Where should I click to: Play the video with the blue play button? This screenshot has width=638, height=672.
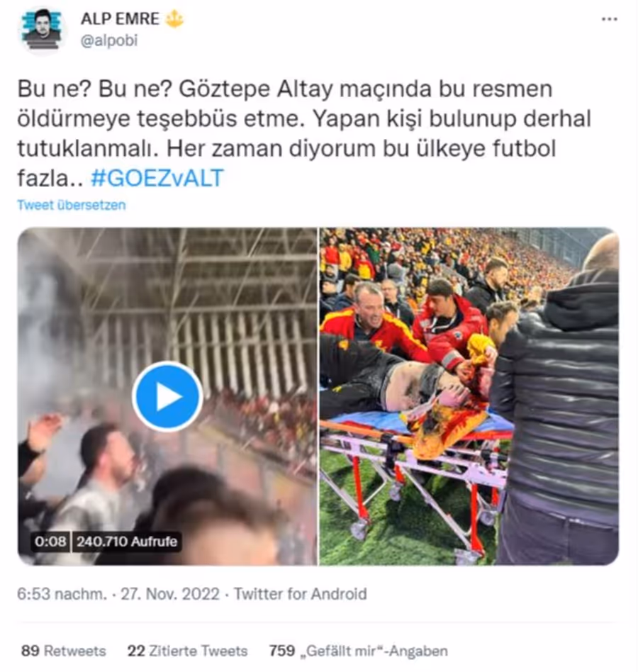167,396
